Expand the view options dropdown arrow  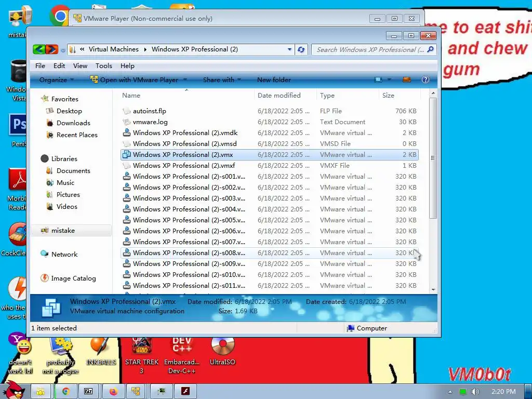pyautogui.click(x=389, y=79)
